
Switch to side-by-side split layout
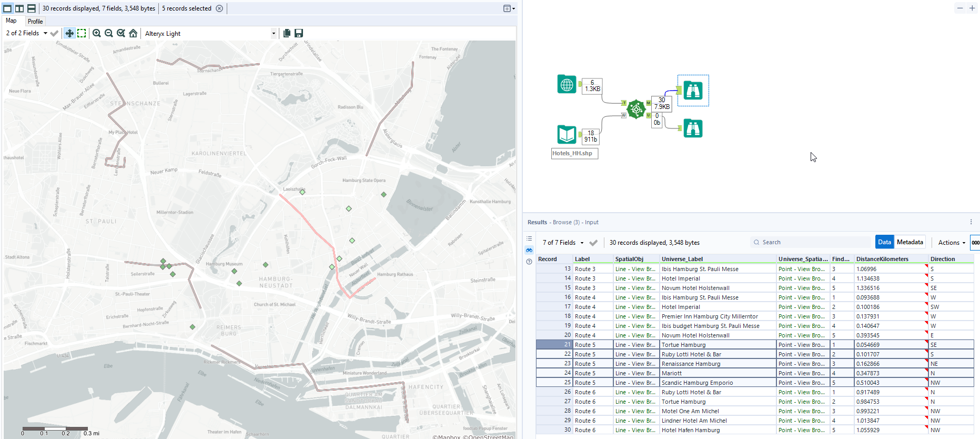[x=19, y=8]
